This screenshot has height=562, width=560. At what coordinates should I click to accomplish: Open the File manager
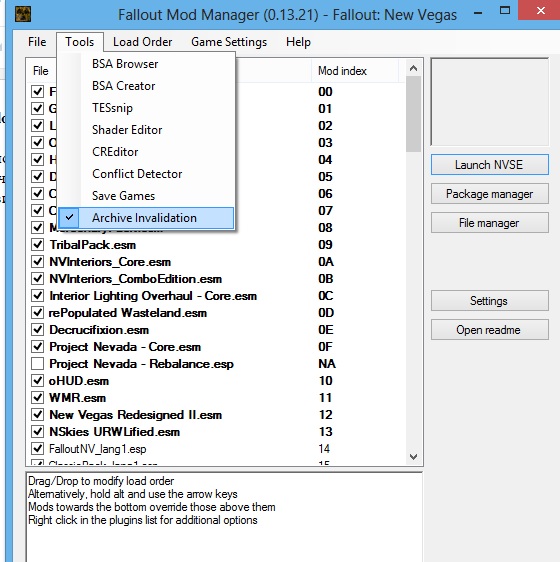pyautogui.click(x=489, y=223)
